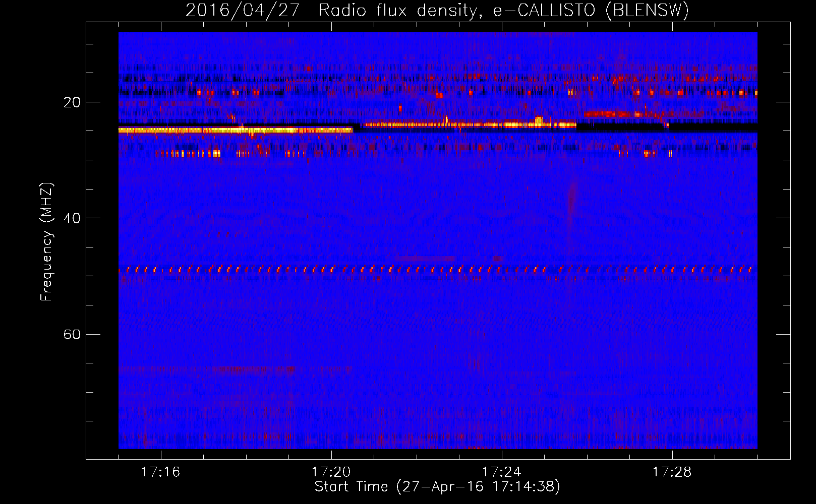The image size is (816, 504).
Task: Click the 20 MHz frequency tick label
Action: point(72,102)
